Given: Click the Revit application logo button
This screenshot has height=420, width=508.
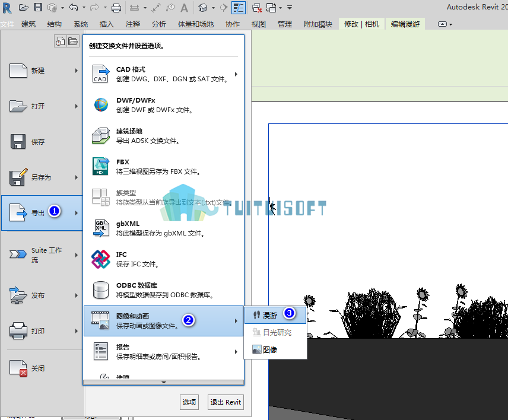Looking at the screenshot, I should tap(7, 8).
